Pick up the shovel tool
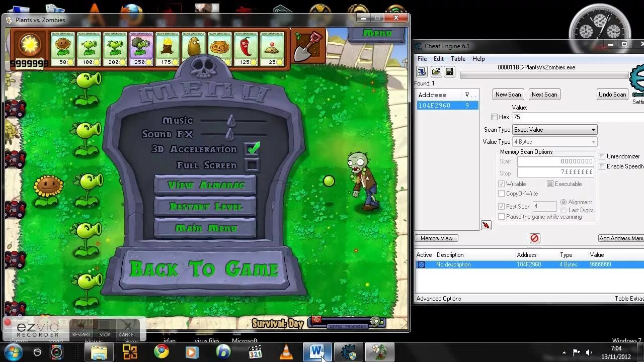The height and width of the screenshot is (362, 644). [307, 46]
